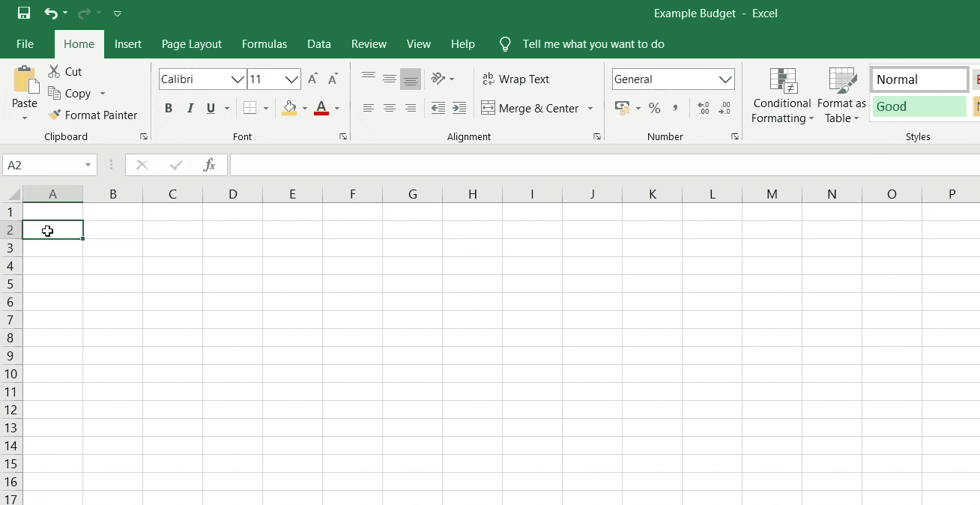
Task: Click the Increase Font Size icon
Action: click(x=313, y=79)
